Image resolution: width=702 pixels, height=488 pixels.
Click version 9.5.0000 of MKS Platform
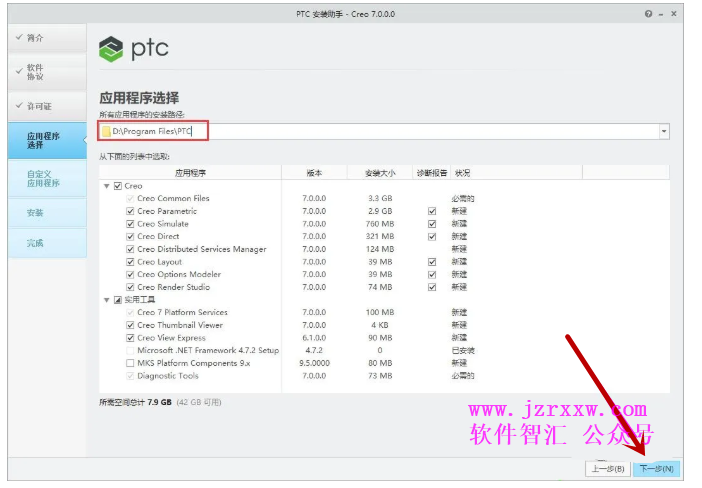click(314, 363)
